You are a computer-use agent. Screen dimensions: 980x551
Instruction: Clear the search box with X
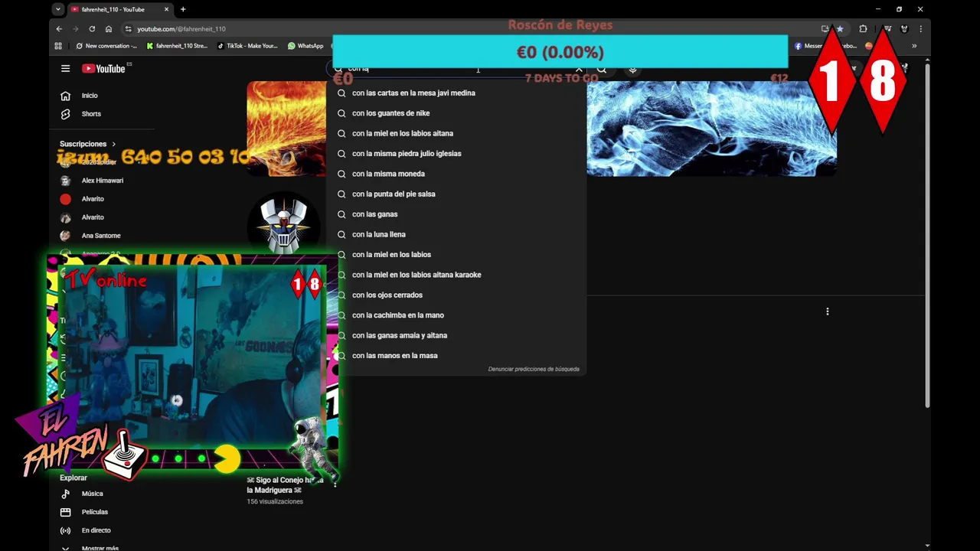[579, 70]
